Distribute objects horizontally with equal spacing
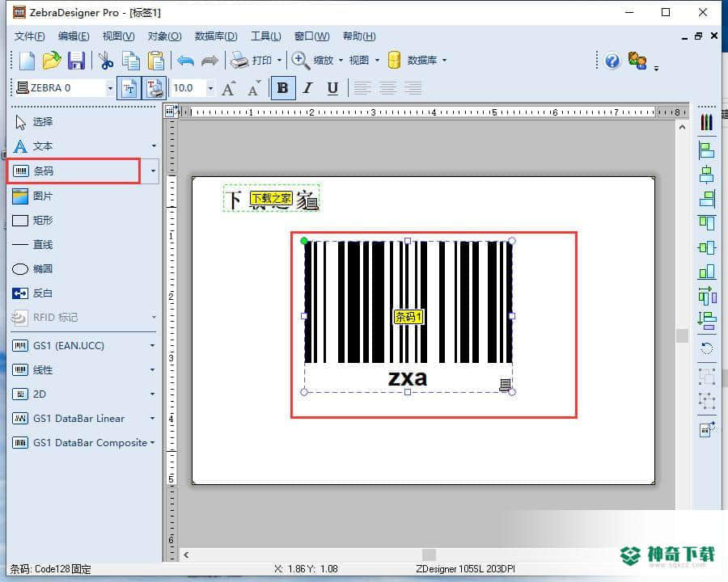The width and height of the screenshot is (728, 582). point(707,296)
